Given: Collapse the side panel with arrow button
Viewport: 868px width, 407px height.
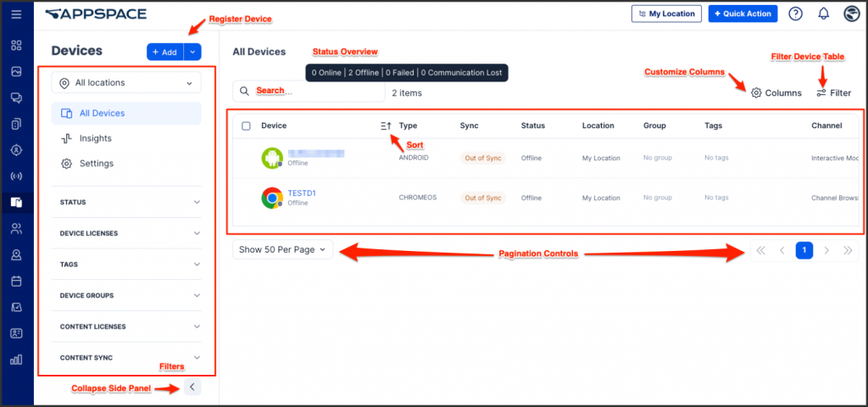Looking at the screenshot, I should [192, 387].
